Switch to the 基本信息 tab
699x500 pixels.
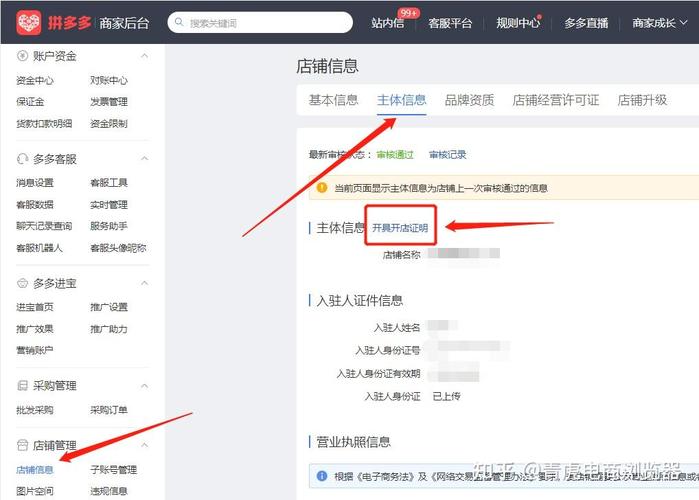(x=333, y=100)
